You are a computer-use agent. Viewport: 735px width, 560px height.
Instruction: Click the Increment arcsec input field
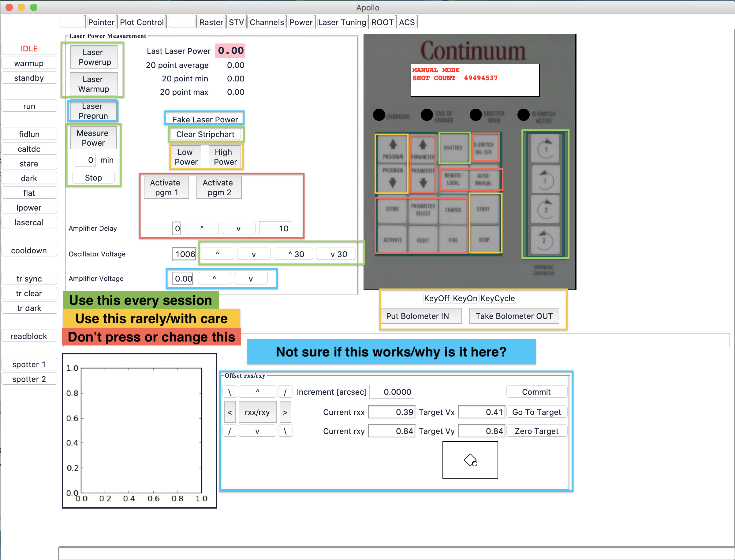click(392, 392)
